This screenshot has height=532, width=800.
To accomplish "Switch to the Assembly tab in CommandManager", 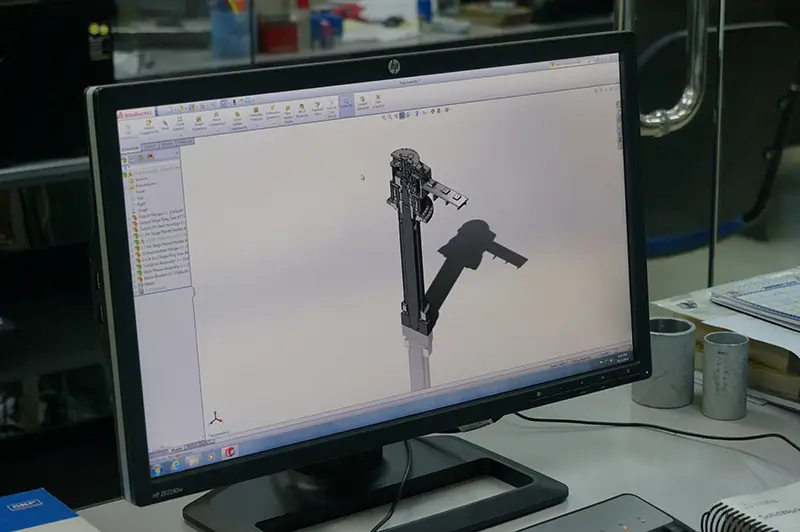I will pos(130,148).
